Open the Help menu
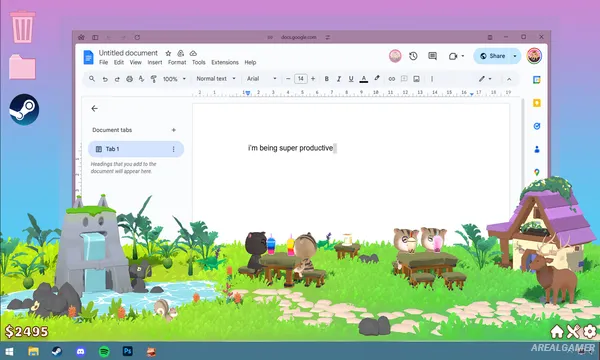The width and height of the screenshot is (600, 360). pos(250,62)
